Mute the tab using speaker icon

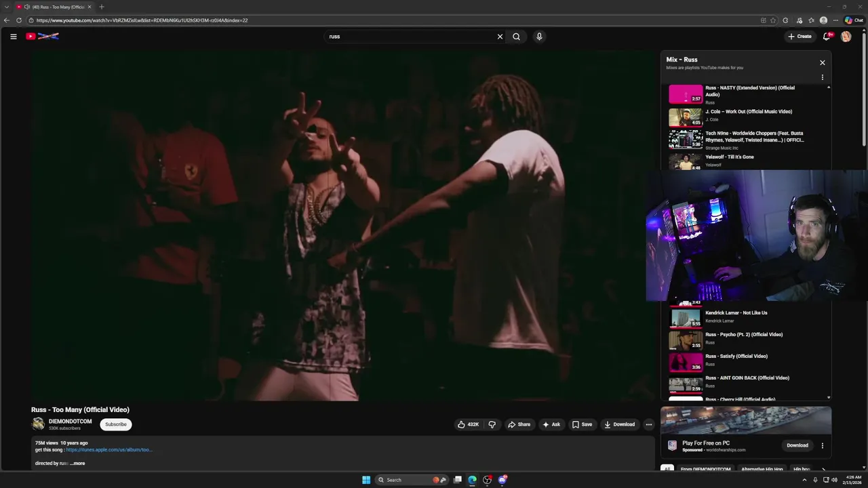(x=26, y=7)
